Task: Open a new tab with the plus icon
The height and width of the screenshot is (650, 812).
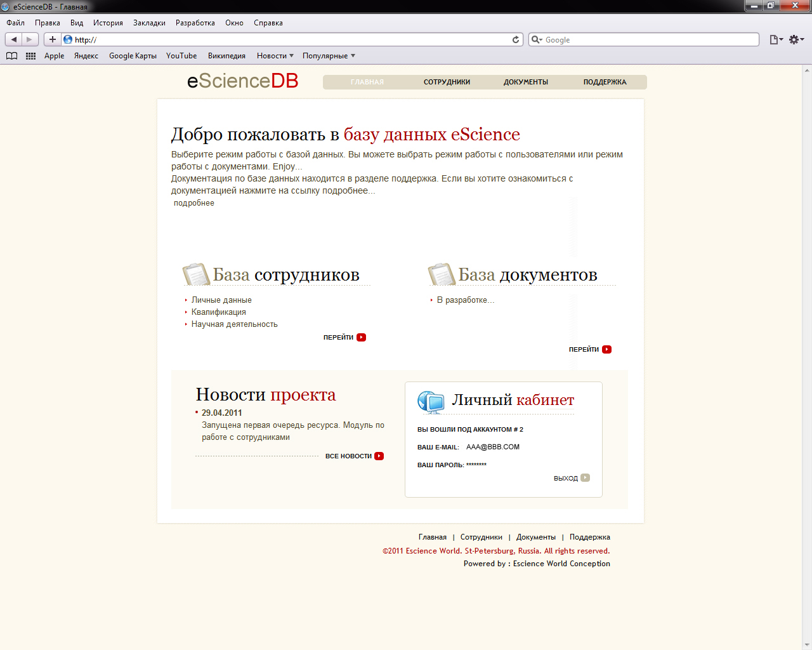Action: coord(52,39)
